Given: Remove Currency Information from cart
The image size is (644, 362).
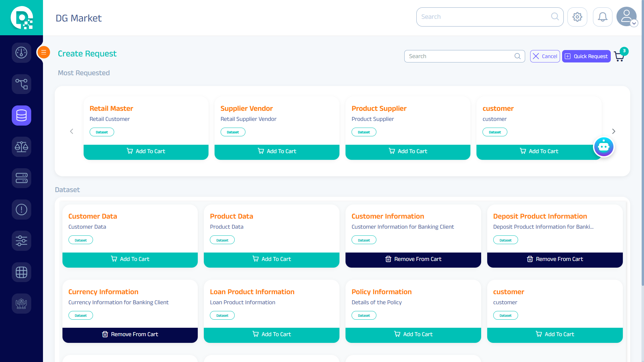Looking at the screenshot, I should pyautogui.click(x=130, y=334).
